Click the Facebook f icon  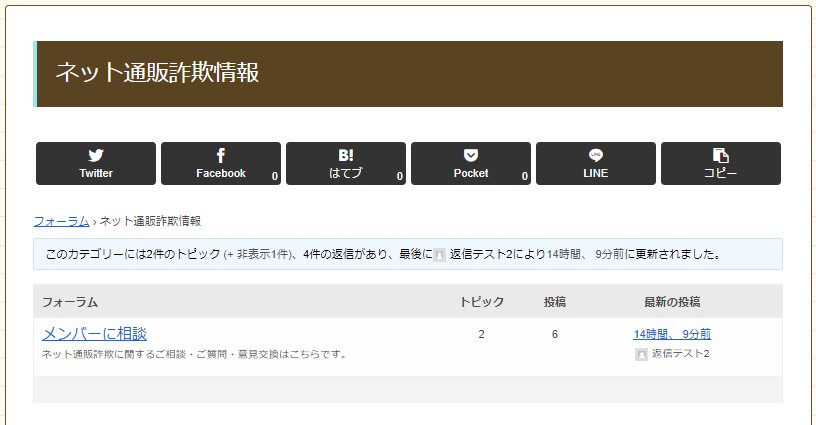pyautogui.click(x=221, y=155)
